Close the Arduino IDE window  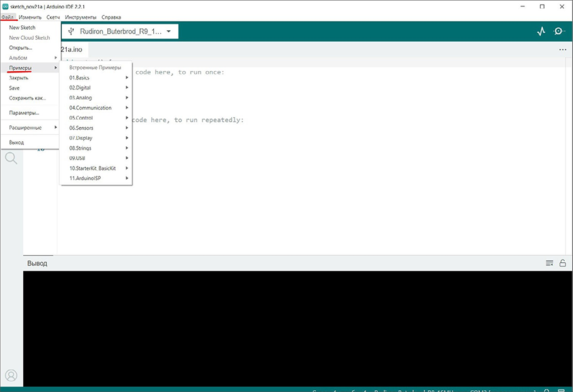coord(562,6)
